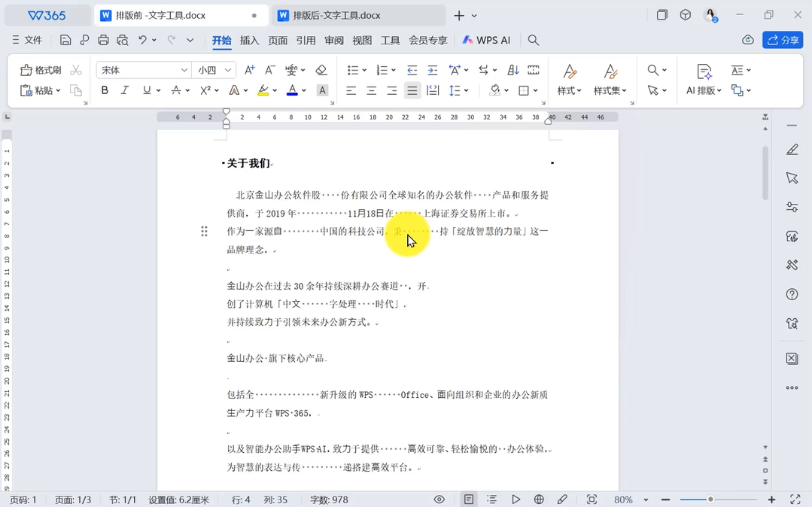The image size is (812, 507).
Task: Expand the 80% zoom level dropdown
Action: click(x=646, y=500)
